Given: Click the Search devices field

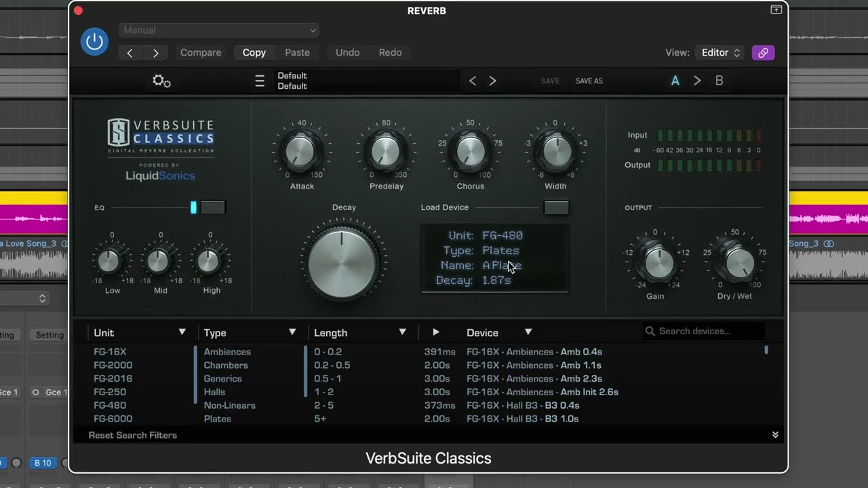Looking at the screenshot, I should click(704, 331).
